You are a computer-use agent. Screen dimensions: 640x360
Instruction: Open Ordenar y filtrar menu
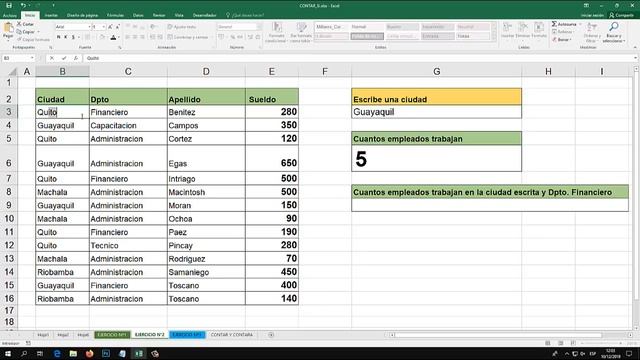591,32
